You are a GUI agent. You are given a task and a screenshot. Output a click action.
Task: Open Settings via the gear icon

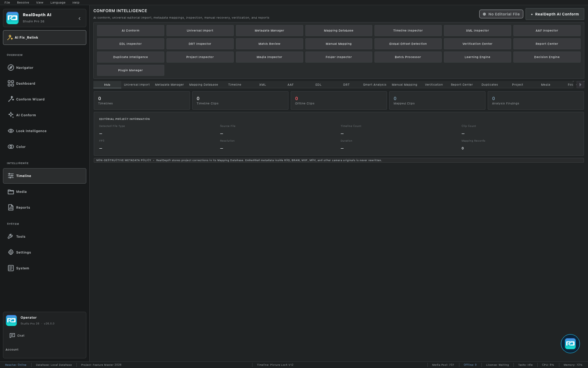(x=11, y=252)
